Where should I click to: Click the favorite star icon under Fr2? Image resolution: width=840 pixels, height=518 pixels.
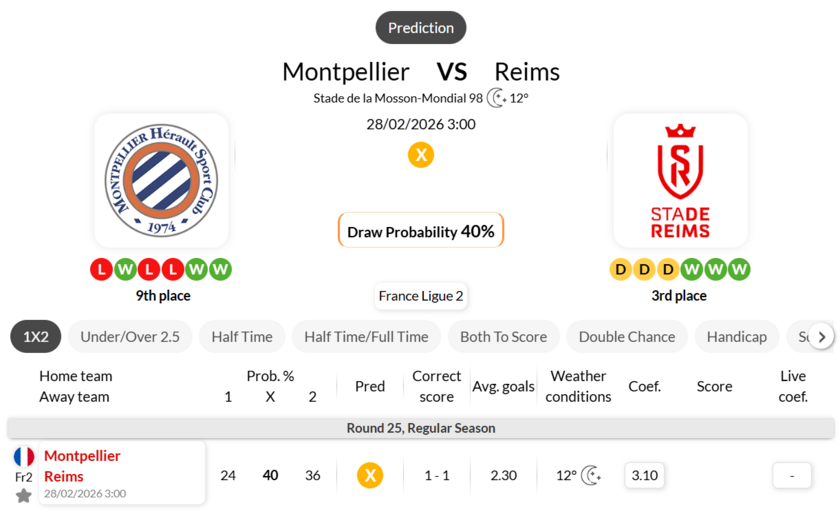click(x=24, y=496)
